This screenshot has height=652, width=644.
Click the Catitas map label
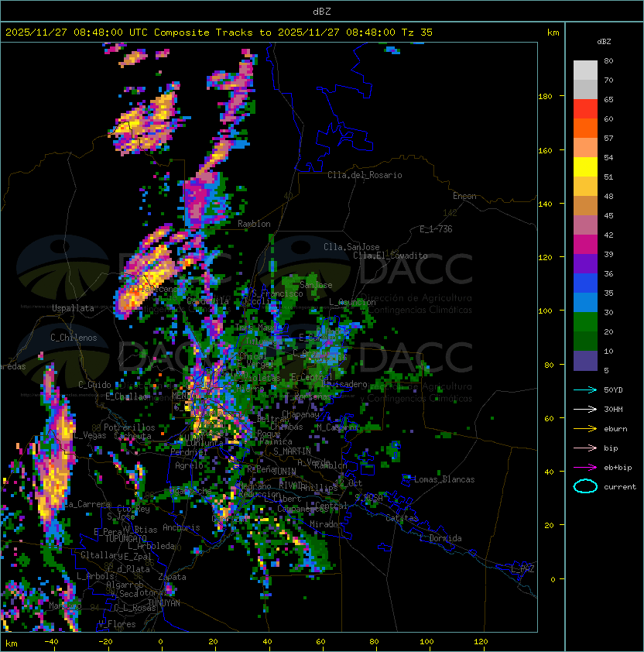[x=402, y=518]
